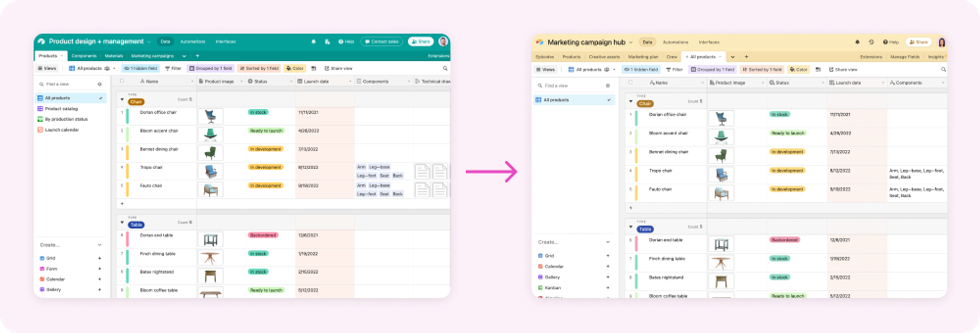The image size is (980, 333).
Task: Select Launch calendar view in Product design sidebar
Action: coord(62,130)
